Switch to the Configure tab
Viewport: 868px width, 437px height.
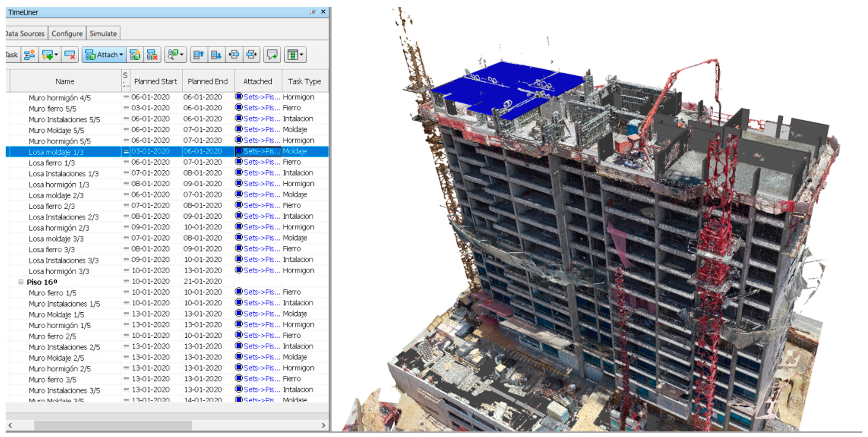(x=67, y=33)
